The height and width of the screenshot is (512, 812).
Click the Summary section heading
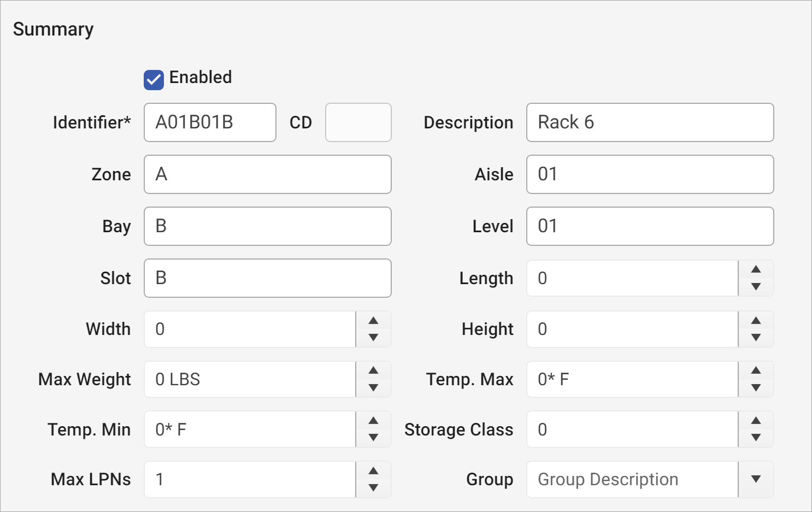tap(53, 29)
